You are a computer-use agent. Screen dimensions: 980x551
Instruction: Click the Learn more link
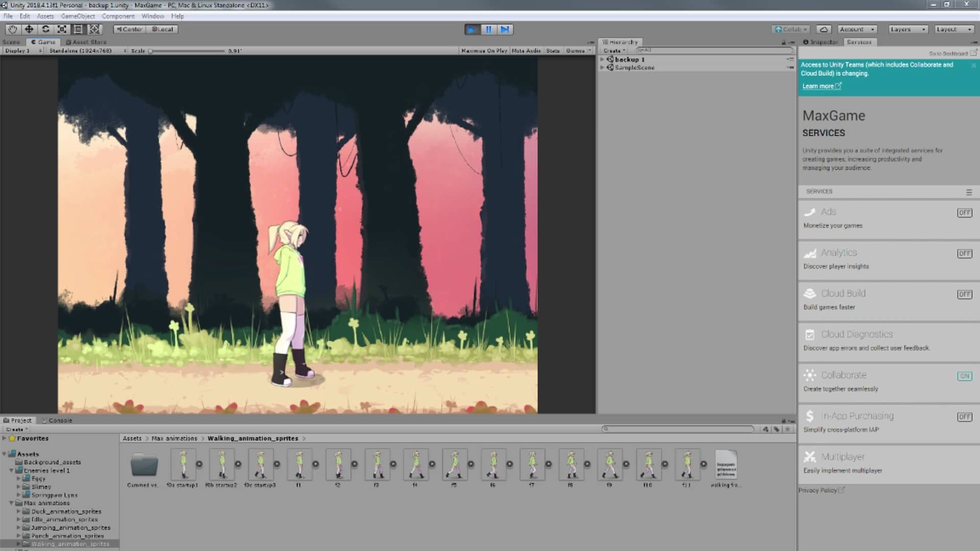pos(819,86)
